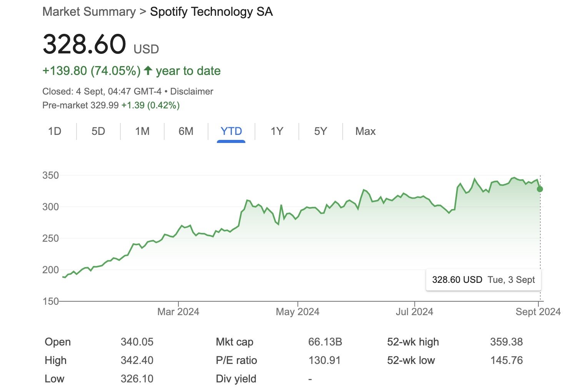This screenshot has height=392, width=583.
Task: Click the Sept 2024 axis label
Action: (x=538, y=312)
